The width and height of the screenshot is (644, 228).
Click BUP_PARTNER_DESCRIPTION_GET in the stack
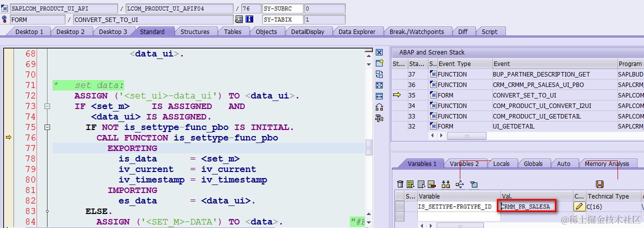pos(541,74)
